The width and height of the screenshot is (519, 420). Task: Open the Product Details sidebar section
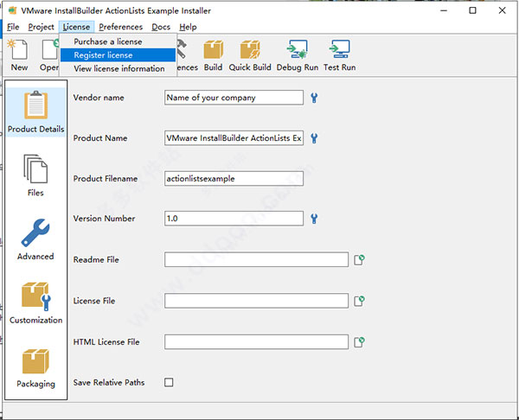(x=35, y=112)
